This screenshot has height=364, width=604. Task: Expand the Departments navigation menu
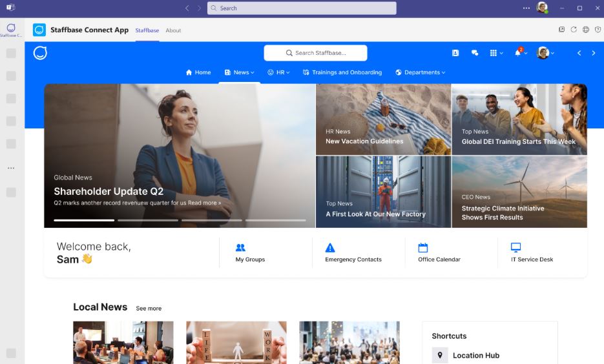421,72
